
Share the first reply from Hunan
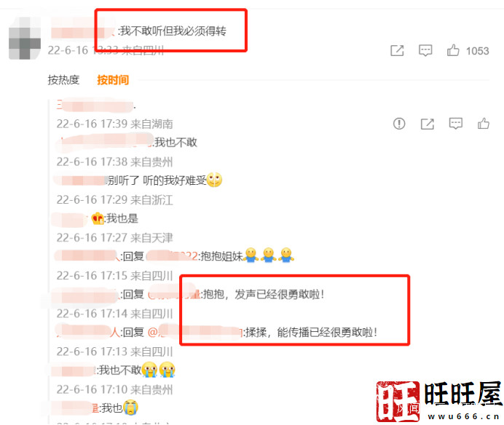[x=428, y=124]
